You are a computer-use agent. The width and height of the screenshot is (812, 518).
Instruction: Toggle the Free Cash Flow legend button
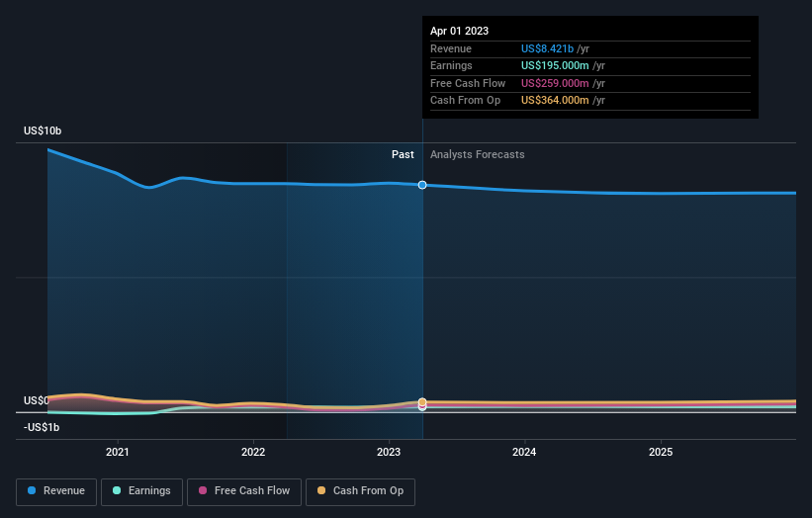tap(244, 491)
